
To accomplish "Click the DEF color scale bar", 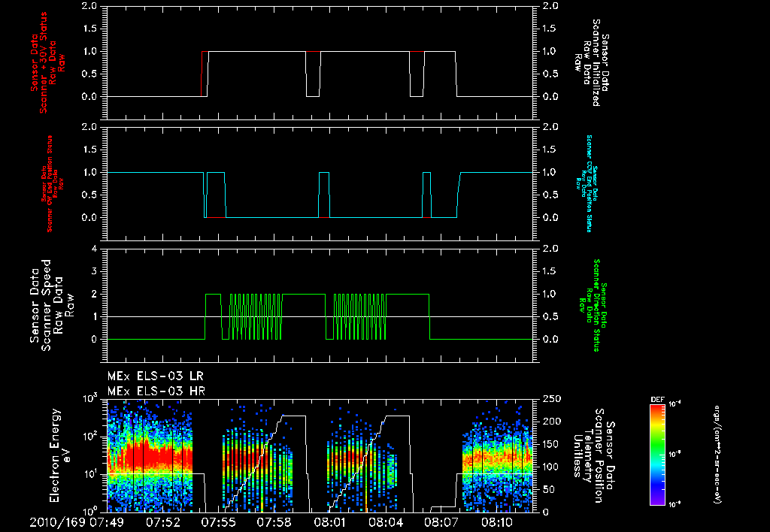I will [657, 455].
